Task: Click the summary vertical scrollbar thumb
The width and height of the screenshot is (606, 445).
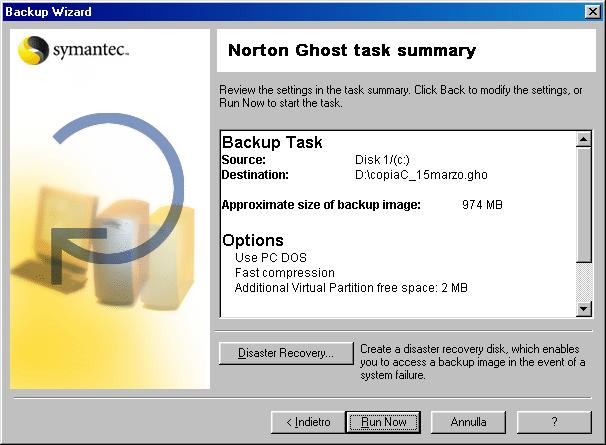Action: (584, 205)
